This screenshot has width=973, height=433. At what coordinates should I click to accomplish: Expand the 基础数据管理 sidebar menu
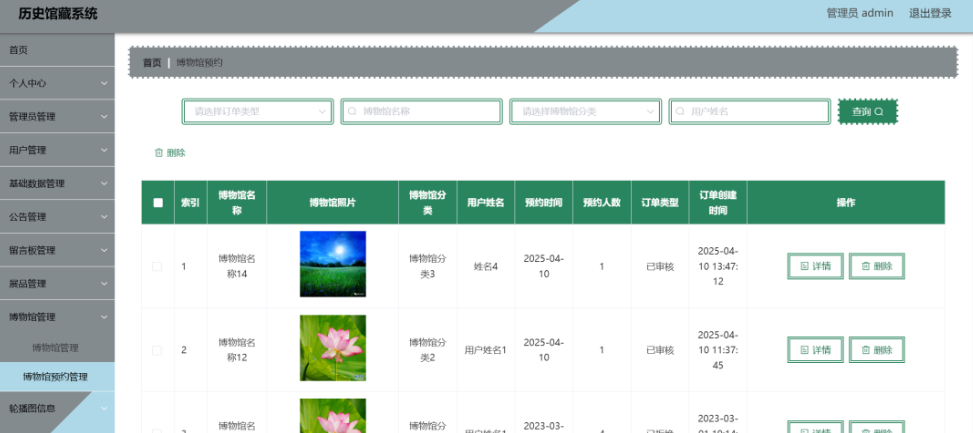(x=57, y=184)
